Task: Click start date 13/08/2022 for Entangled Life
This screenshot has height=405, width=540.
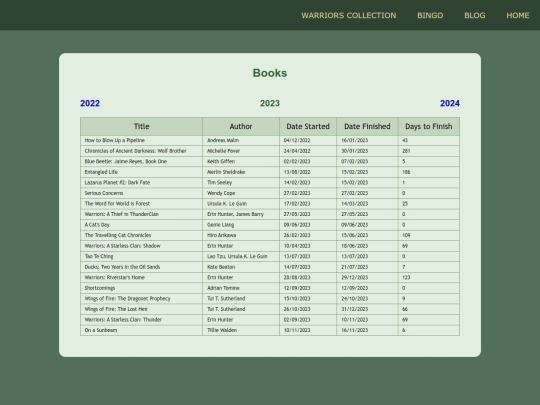Action: (297, 172)
